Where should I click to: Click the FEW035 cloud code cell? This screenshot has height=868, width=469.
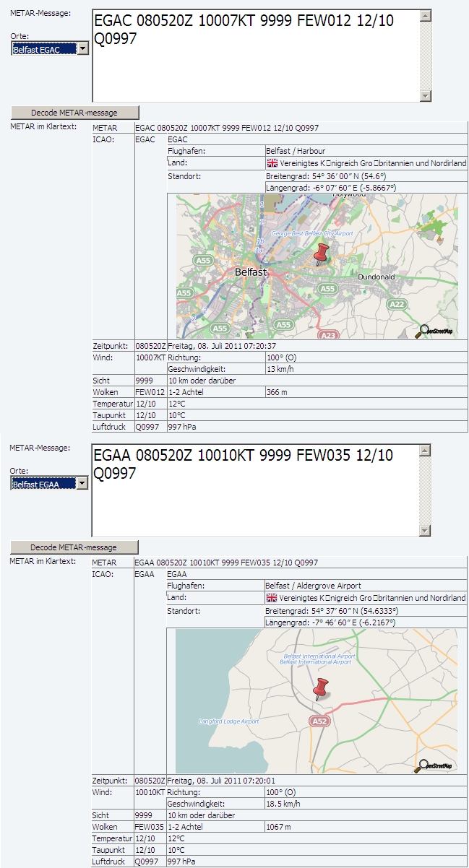click(150, 827)
